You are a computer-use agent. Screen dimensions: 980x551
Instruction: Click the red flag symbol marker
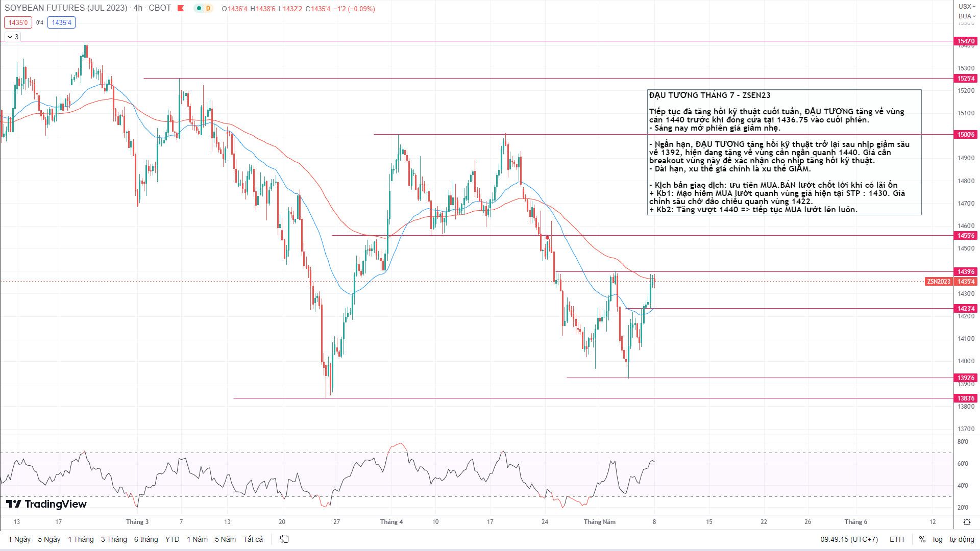tap(180, 9)
